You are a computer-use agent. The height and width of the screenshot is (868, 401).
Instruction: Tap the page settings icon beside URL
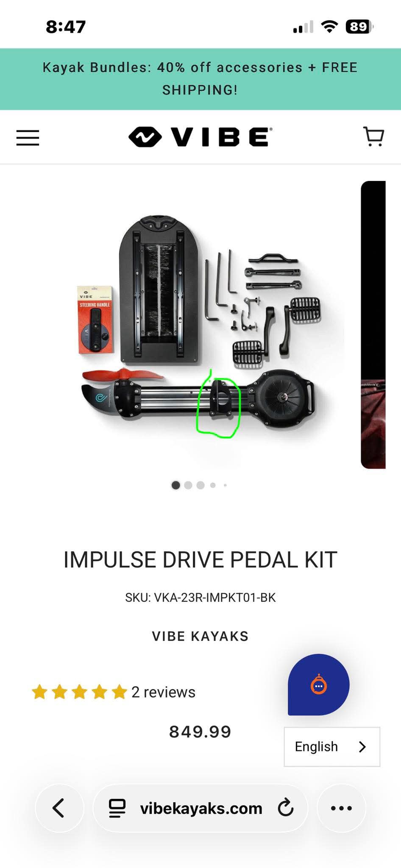tap(117, 808)
